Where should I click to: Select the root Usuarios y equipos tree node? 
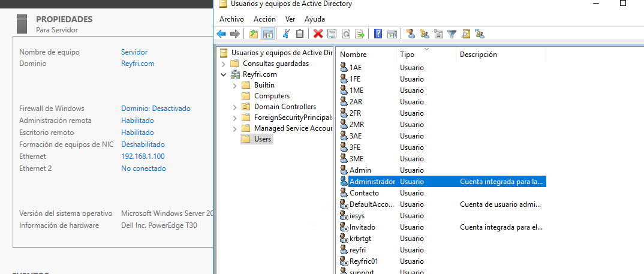coord(281,53)
